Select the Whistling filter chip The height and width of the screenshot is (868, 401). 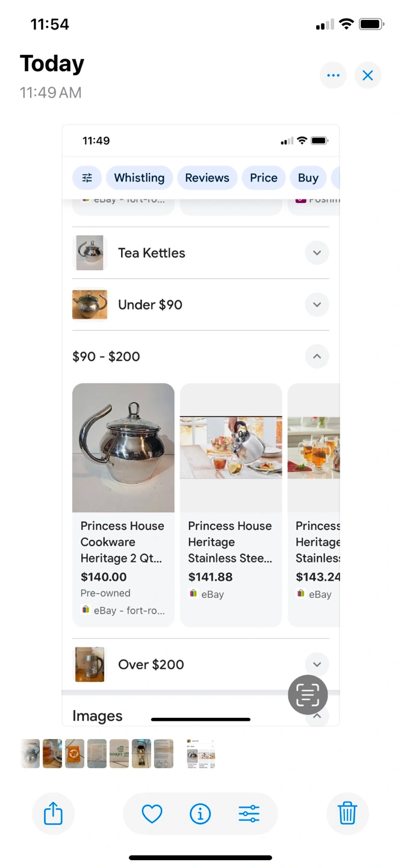(x=139, y=178)
